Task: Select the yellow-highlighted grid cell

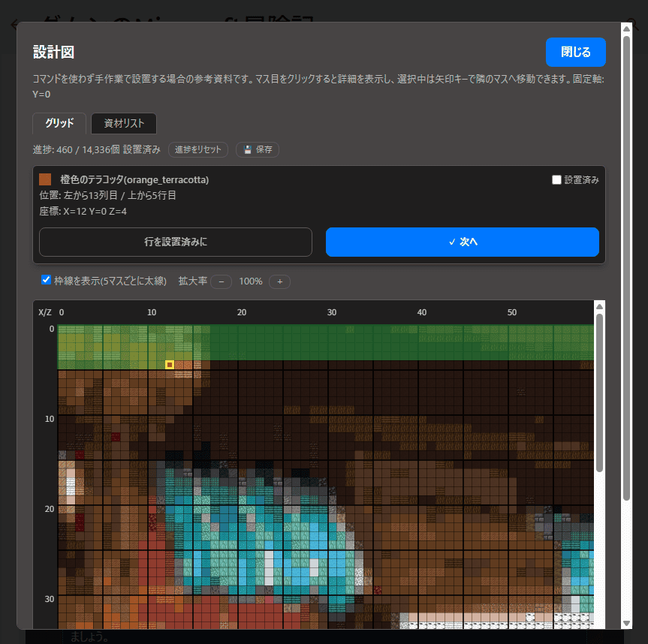Action: pos(170,364)
